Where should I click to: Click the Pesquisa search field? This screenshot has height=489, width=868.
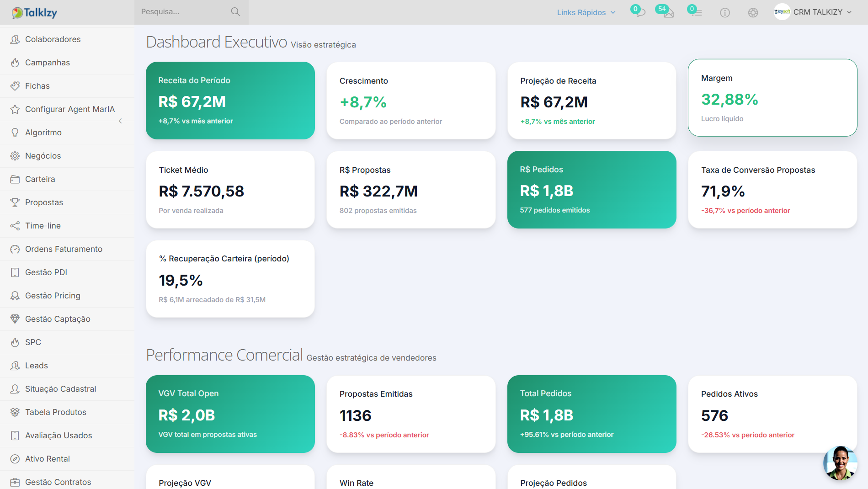(x=183, y=12)
